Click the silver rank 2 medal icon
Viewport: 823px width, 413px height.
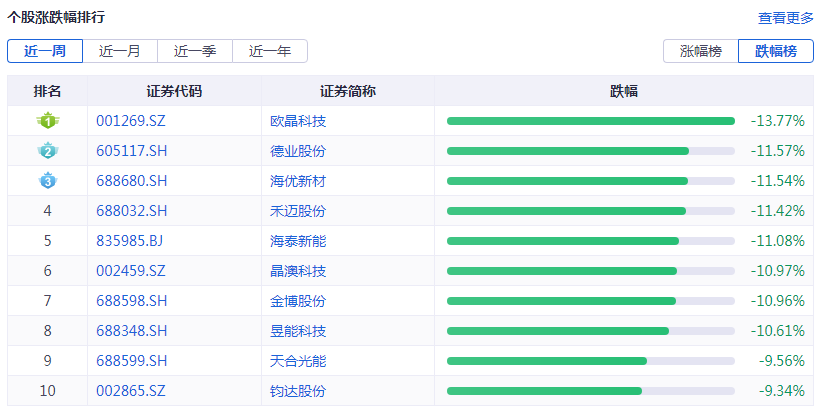[47, 151]
